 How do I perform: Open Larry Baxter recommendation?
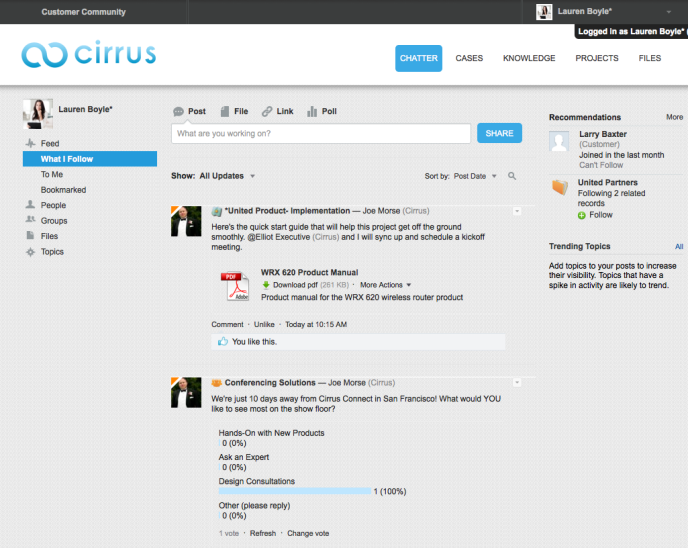tap(602, 134)
